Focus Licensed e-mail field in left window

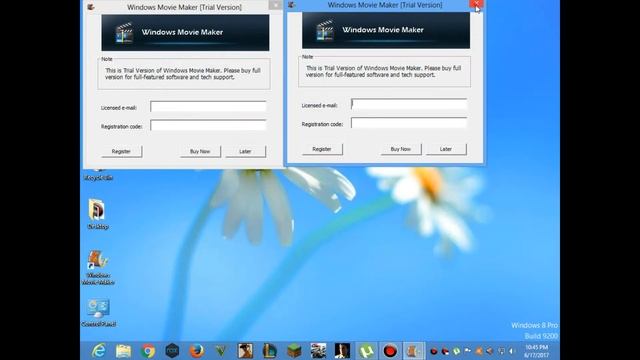pos(208,107)
